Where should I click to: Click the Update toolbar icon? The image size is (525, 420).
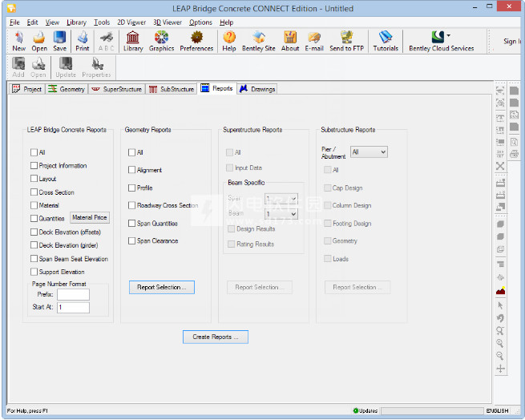[66, 67]
